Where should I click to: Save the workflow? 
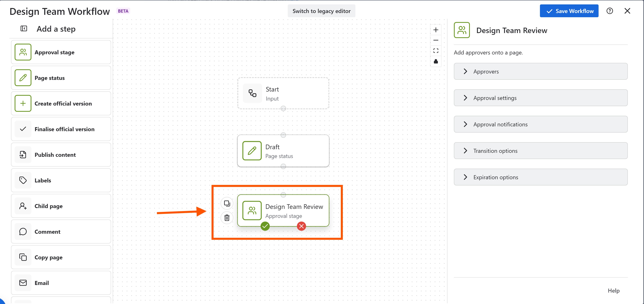click(569, 11)
